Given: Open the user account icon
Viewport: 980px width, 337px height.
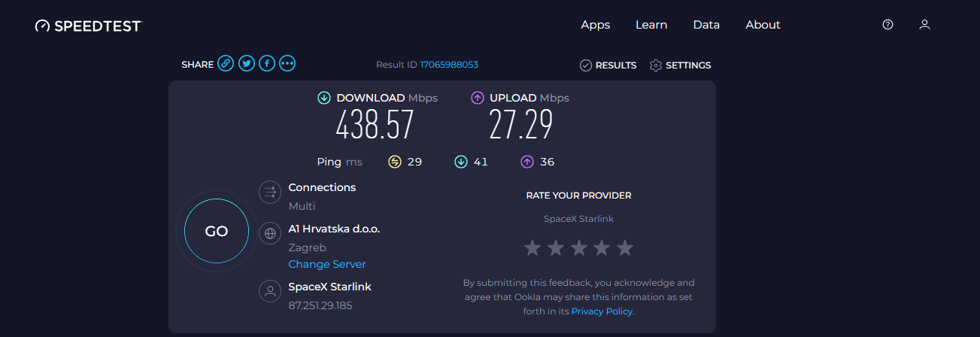Looking at the screenshot, I should tap(925, 25).
